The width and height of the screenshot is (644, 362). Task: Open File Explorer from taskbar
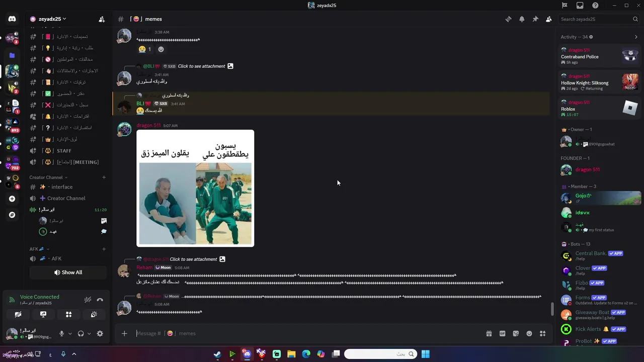pos(291,354)
